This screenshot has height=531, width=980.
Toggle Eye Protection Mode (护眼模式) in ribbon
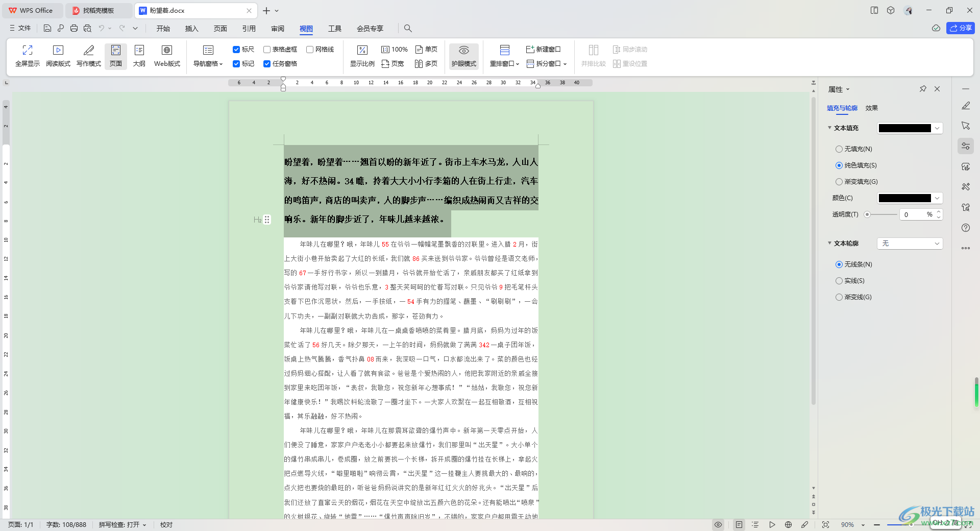click(x=464, y=56)
